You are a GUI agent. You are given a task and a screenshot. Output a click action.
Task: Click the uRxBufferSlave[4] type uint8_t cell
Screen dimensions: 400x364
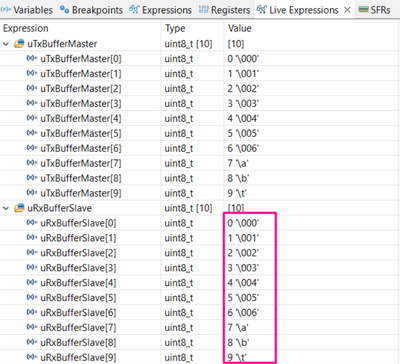(x=179, y=283)
